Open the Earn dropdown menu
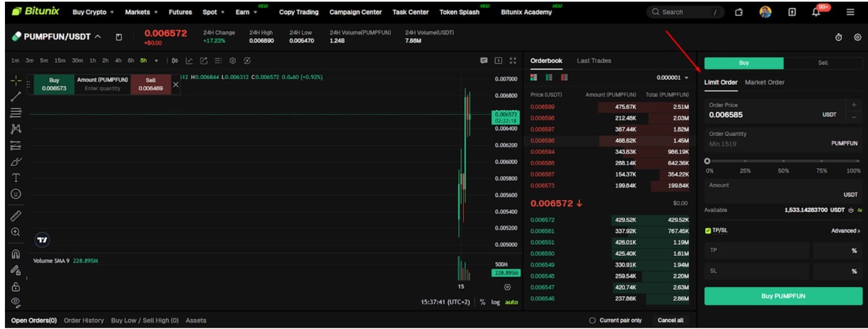 click(x=246, y=12)
